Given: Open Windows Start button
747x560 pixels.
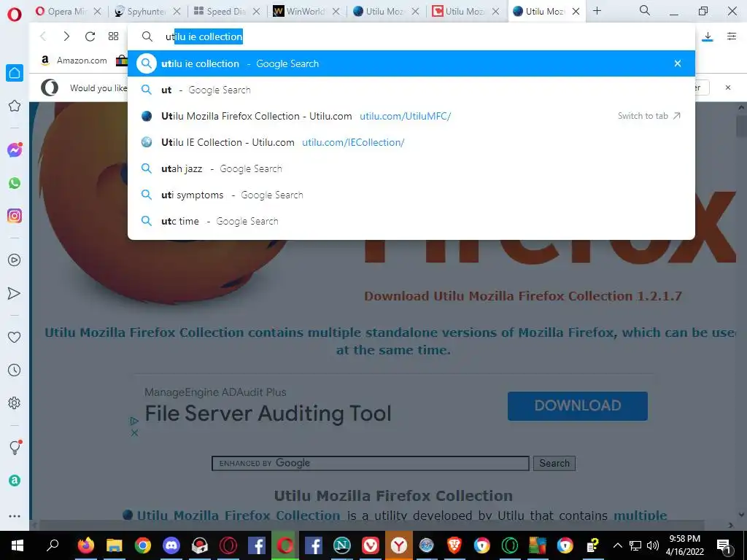Looking at the screenshot, I should (x=18, y=545).
